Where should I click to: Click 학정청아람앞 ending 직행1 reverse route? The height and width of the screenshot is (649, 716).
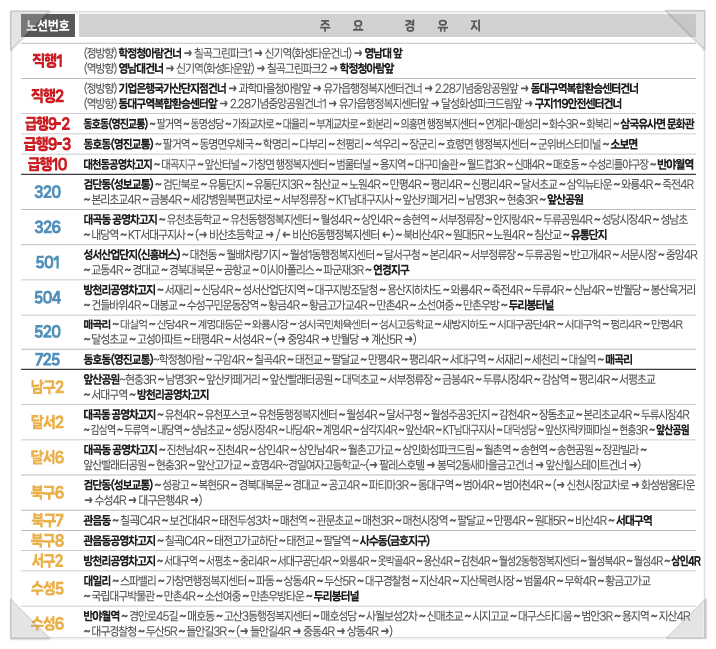click(367, 69)
